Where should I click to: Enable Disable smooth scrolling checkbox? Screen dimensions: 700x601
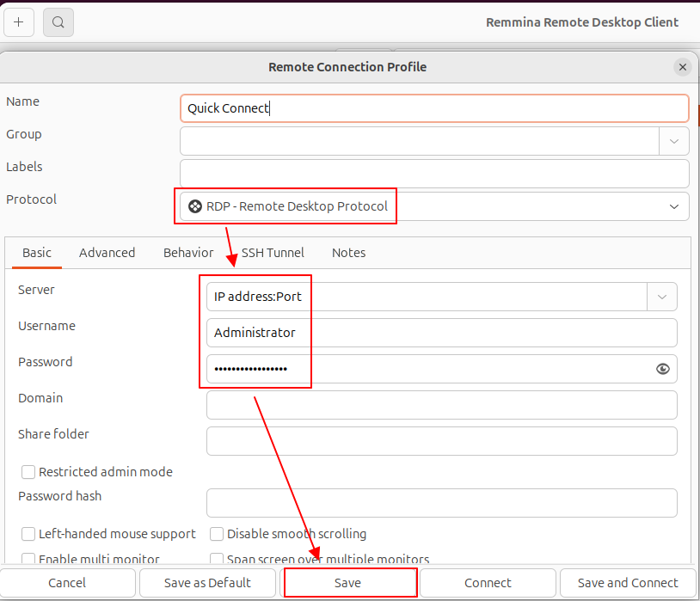pos(217,534)
